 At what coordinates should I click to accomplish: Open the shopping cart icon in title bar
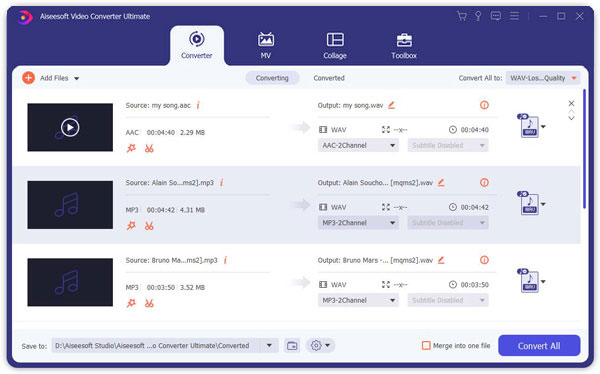462,16
